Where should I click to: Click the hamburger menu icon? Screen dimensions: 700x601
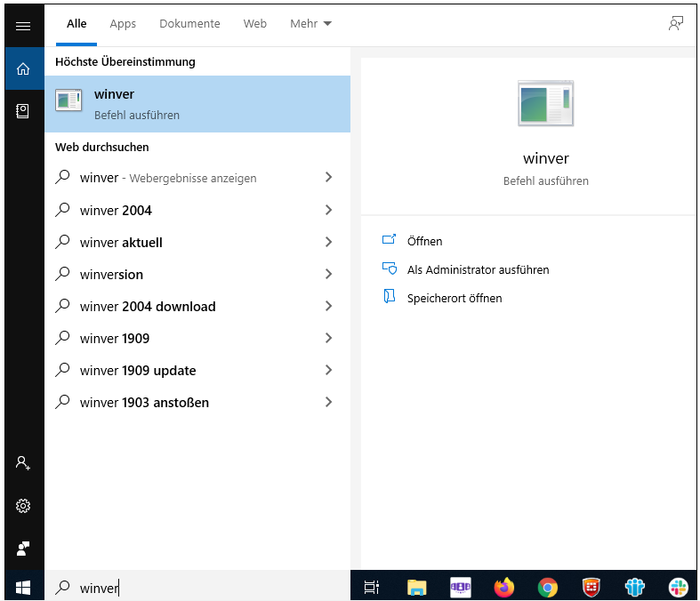23,26
